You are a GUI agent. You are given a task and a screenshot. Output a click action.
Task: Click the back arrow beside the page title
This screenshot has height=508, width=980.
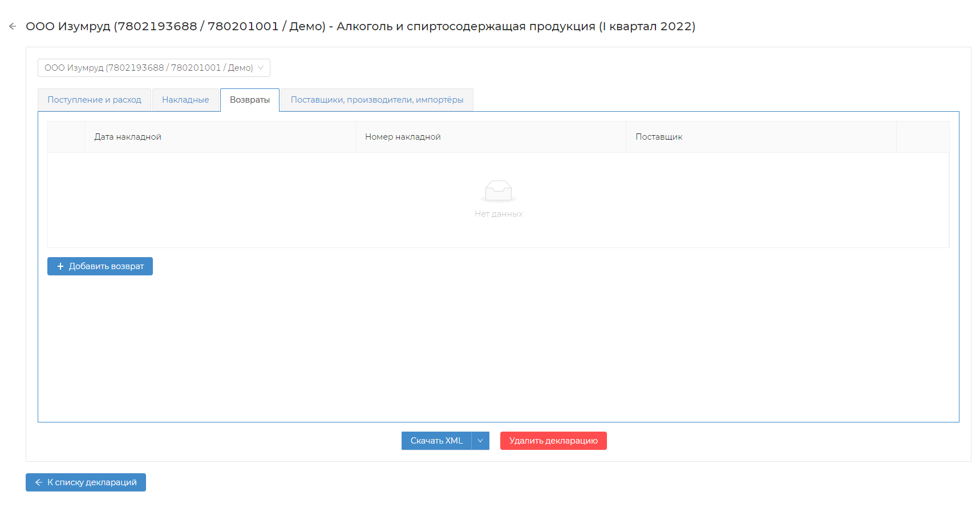tap(13, 26)
